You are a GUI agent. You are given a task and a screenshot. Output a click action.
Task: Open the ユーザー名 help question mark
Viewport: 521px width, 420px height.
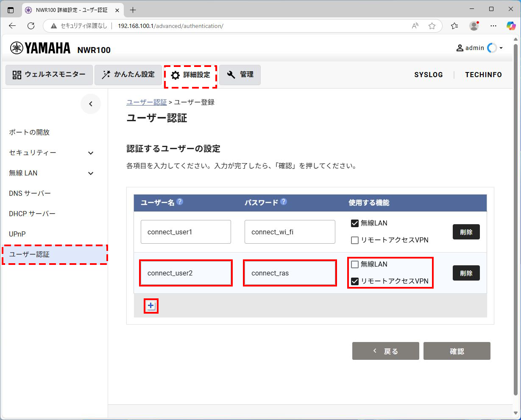(180, 202)
